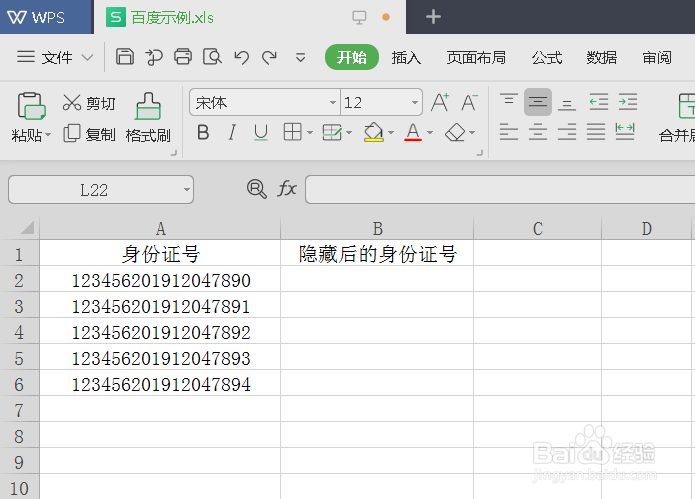
Task: Toggle Italic formatting
Action: click(x=232, y=132)
